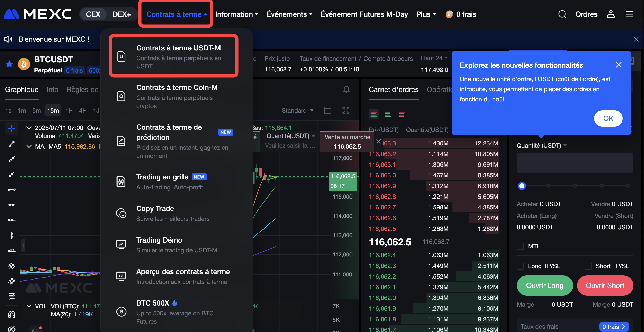Select the price range measure tool with 123
644x332 pixels.
11,251
